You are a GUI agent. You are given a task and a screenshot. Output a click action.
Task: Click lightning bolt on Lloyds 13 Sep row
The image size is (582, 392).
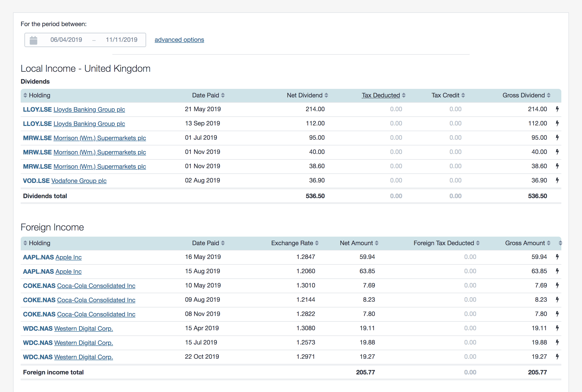pos(557,123)
